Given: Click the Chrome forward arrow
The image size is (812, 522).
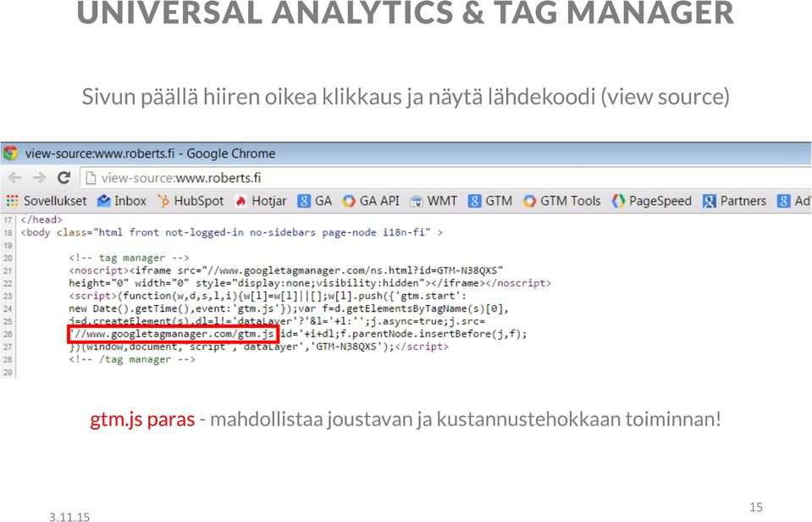Looking at the screenshot, I should point(39,178).
